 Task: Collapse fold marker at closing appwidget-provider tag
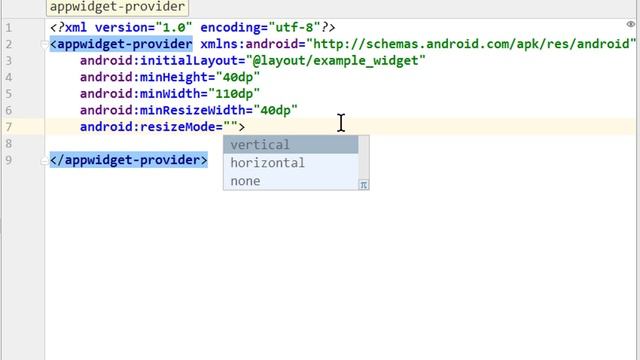pyautogui.click(x=44, y=161)
